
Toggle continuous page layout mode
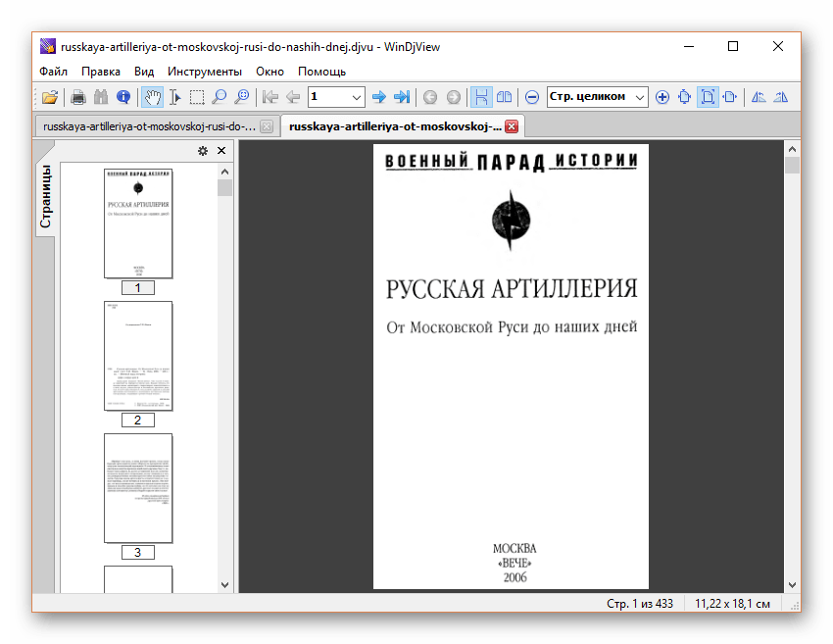click(x=481, y=97)
